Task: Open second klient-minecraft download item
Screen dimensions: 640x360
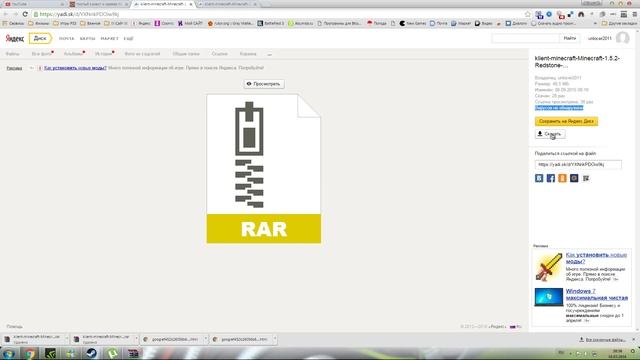Action: [102, 339]
